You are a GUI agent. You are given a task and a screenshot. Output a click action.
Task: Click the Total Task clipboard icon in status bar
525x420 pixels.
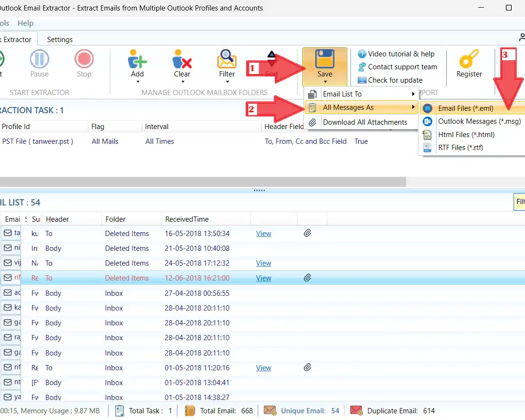point(119,410)
